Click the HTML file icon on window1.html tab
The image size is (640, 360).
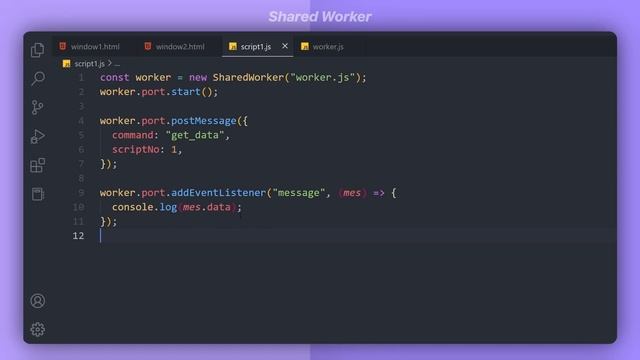[62, 46]
